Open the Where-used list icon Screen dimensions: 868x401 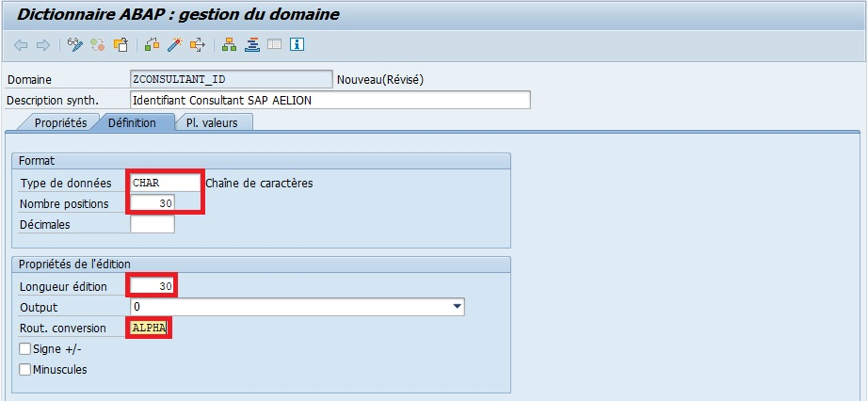pyautogui.click(x=198, y=44)
